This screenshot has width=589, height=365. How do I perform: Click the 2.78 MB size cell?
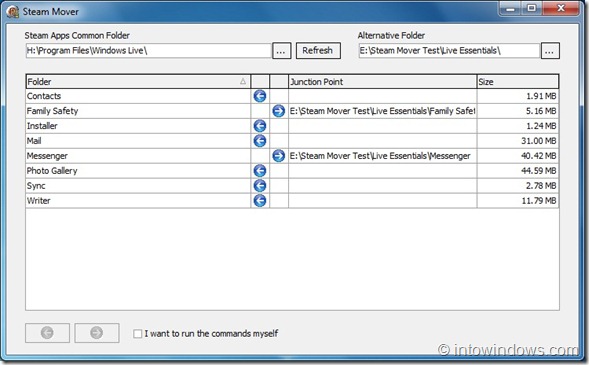[518, 186]
